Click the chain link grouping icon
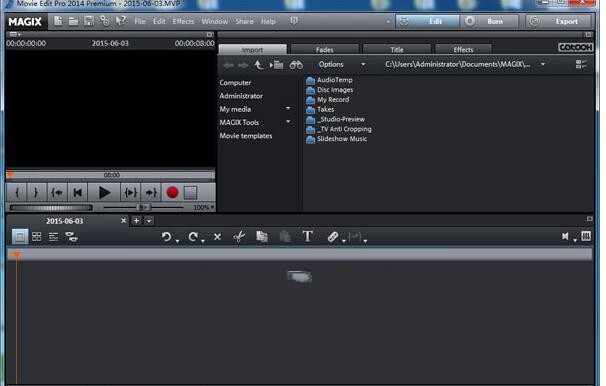606x386 pixels. [333, 236]
